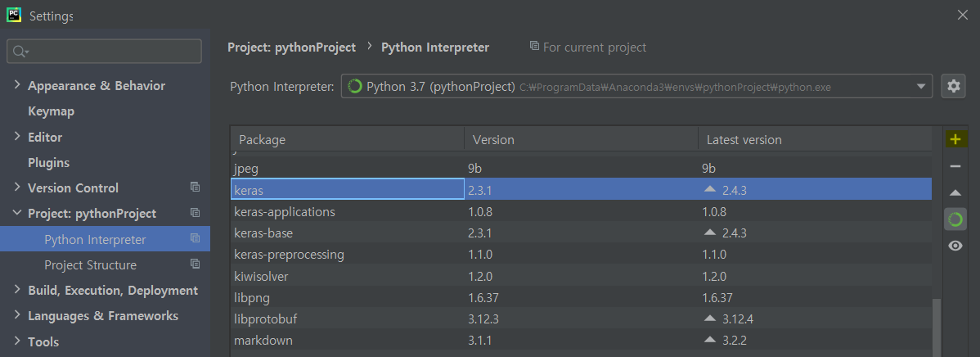Close the Settings dialog
980x357 pixels.
pos(963,15)
